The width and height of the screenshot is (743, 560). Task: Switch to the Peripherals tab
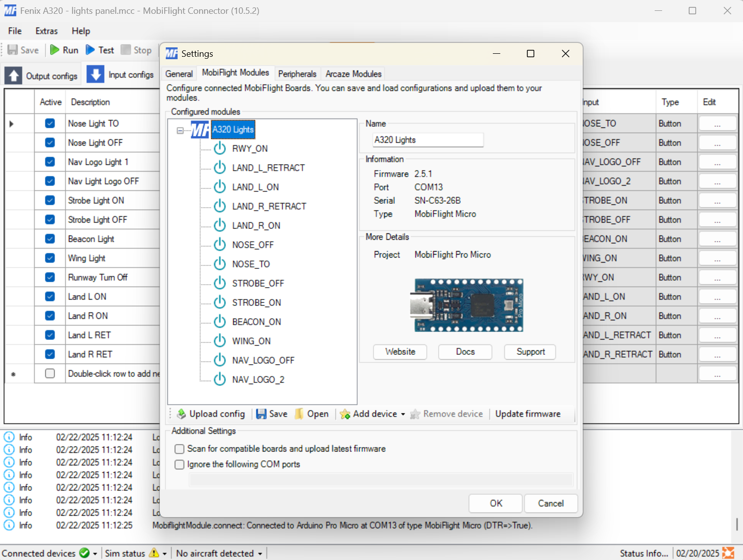point(297,74)
